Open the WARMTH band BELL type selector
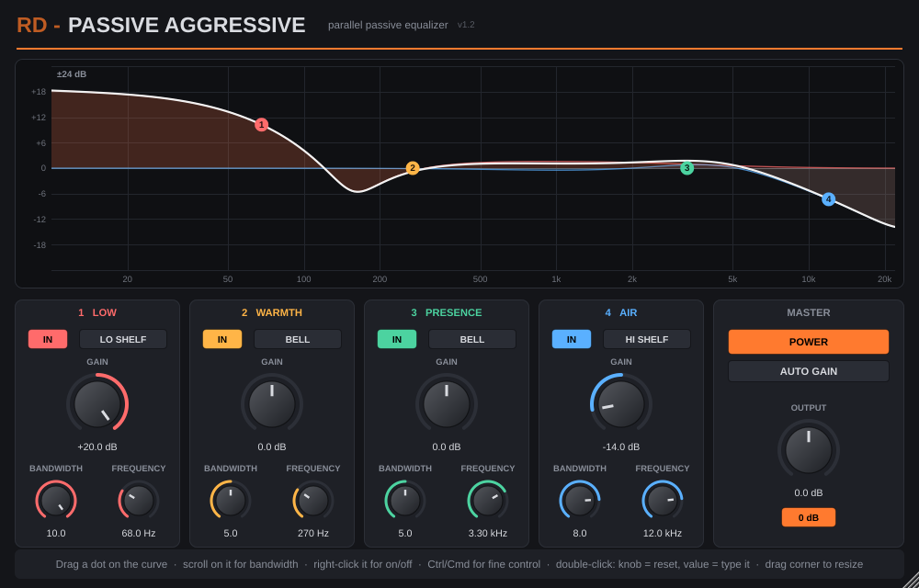This screenshot has height=588, width=919. click(298, 339)
